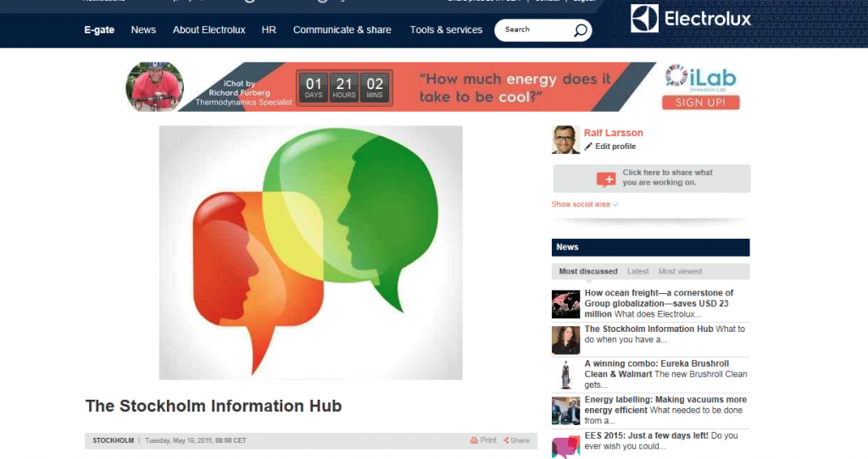The width and height of the screenshot is (868, 459).
Task: Click the Print icon below the article
Action: tap(475, 440)
